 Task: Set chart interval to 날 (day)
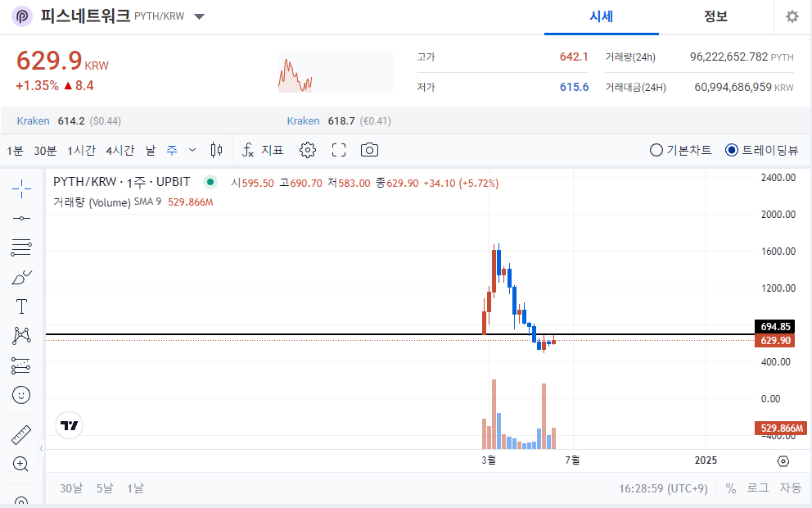point(150,150)
